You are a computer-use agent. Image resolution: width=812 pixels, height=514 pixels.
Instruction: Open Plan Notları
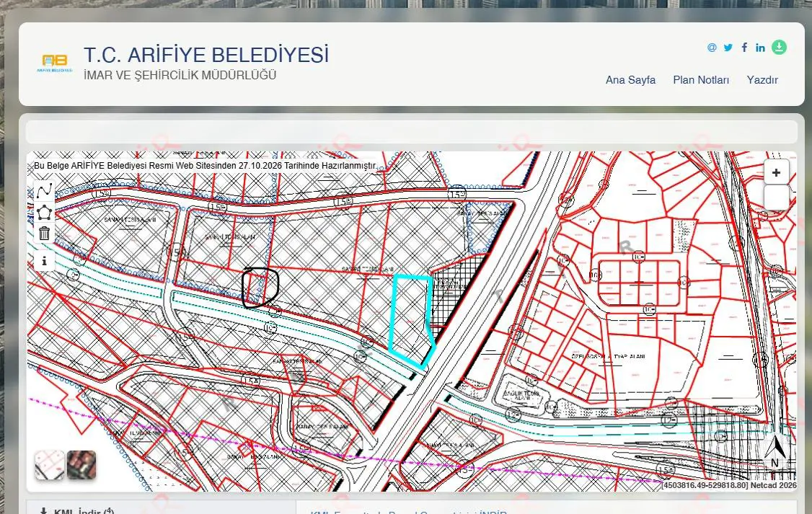[701, 80]
